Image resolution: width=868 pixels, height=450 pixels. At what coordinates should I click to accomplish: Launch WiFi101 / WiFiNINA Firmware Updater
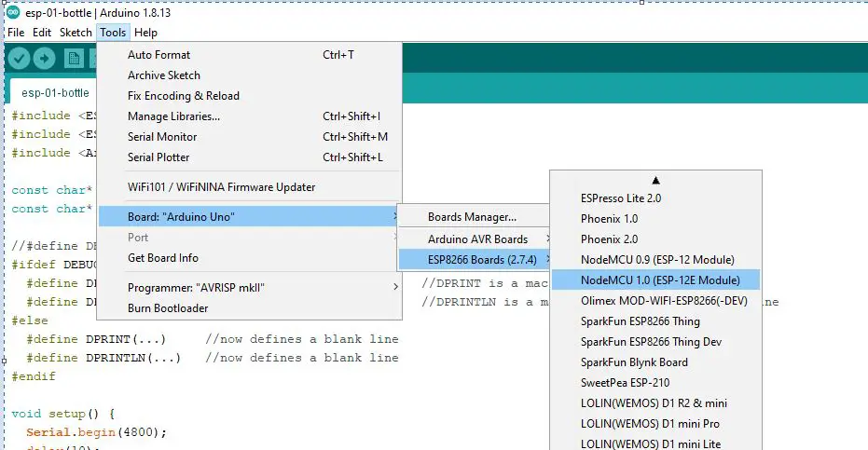249,187
